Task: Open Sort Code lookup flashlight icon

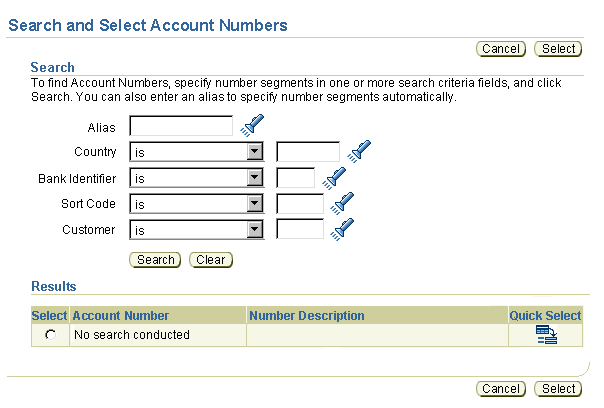Action: pyautogui.click(x=342, y=203)
